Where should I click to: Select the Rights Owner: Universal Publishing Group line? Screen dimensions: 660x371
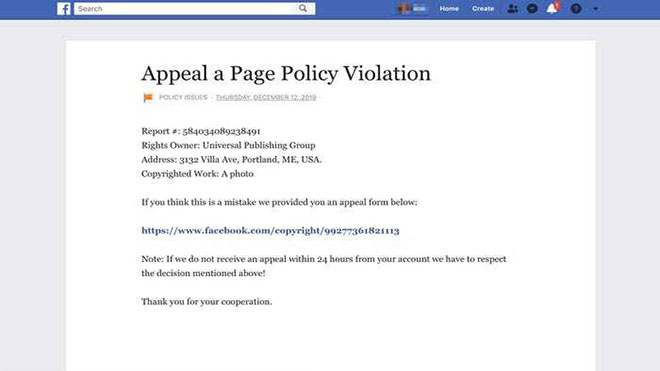228,145
